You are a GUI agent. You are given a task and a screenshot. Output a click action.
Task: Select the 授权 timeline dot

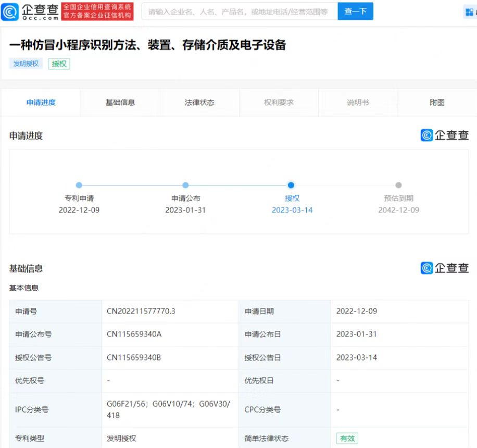291,185
